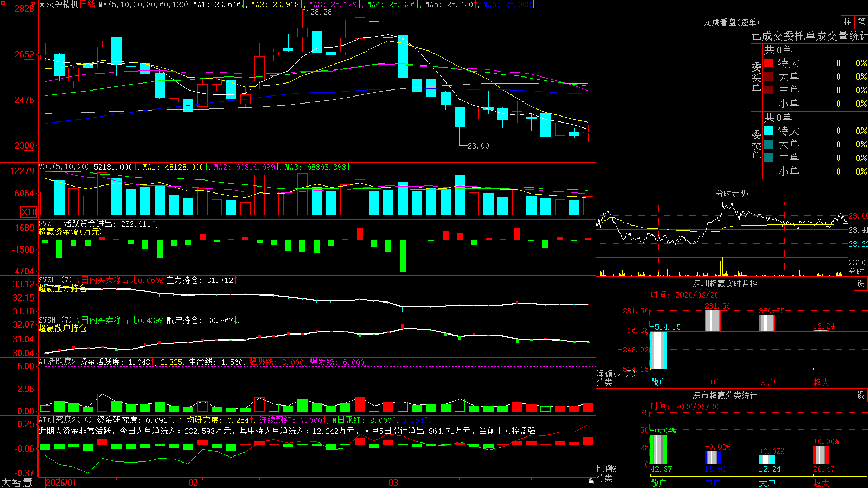Click the 委卖单 vertical section label
The width and height of the screenshot is (868, 488).
pyautogui.click(x=756, y=145)
